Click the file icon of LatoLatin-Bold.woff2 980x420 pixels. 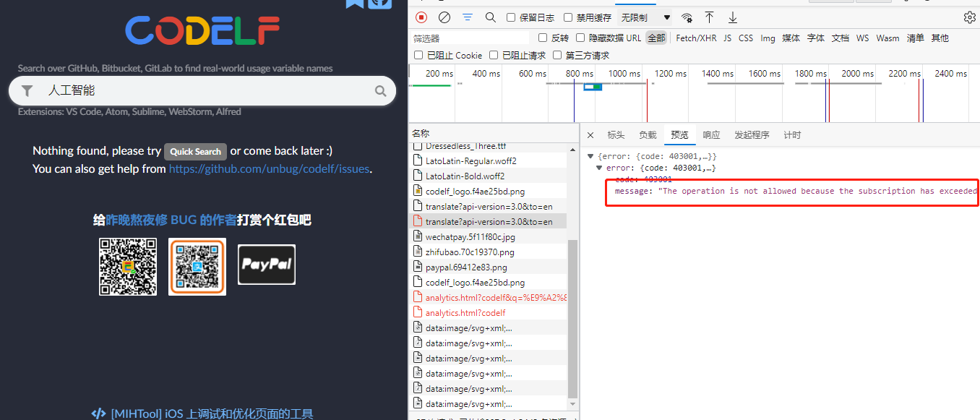418,176
